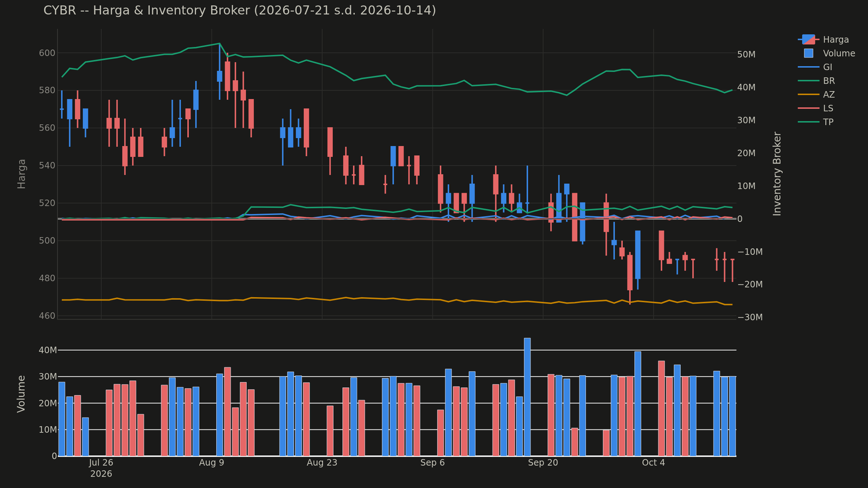Click the 'Sep 20' date tick label
The width and height of the screenshot is (868, 488).
pyautogui.click(x=543, y=463)
